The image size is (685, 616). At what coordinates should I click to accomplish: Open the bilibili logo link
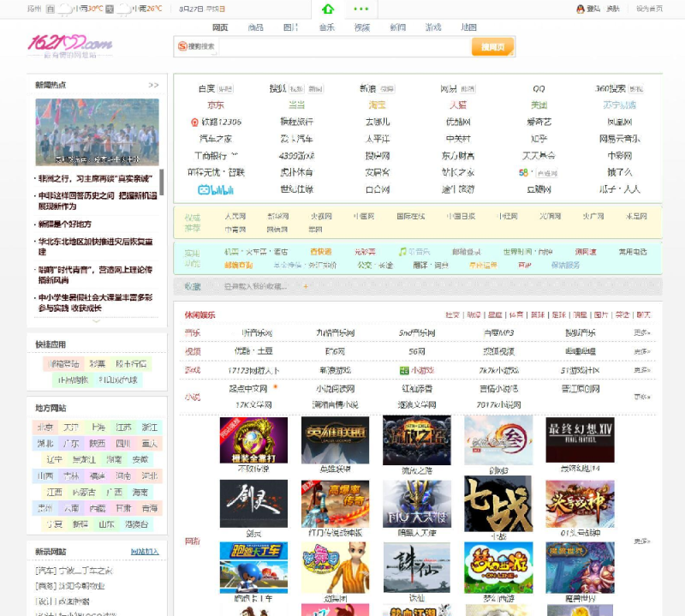(216, 189)
